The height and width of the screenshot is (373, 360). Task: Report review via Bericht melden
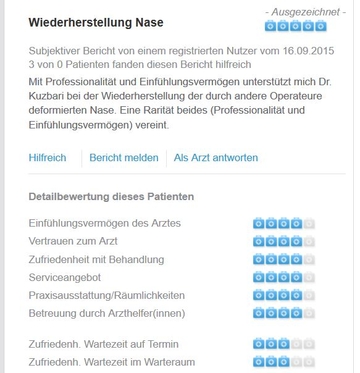[124, 158]
